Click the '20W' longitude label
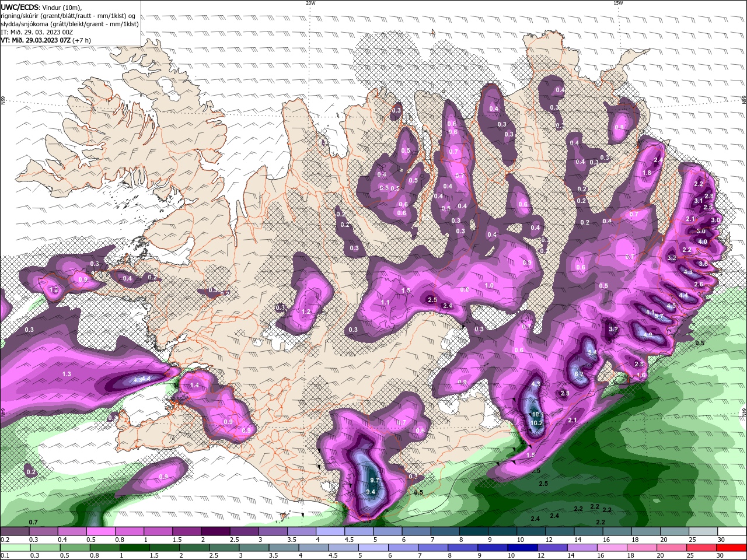This screenshot has height=560, width=747. [310, 3]
